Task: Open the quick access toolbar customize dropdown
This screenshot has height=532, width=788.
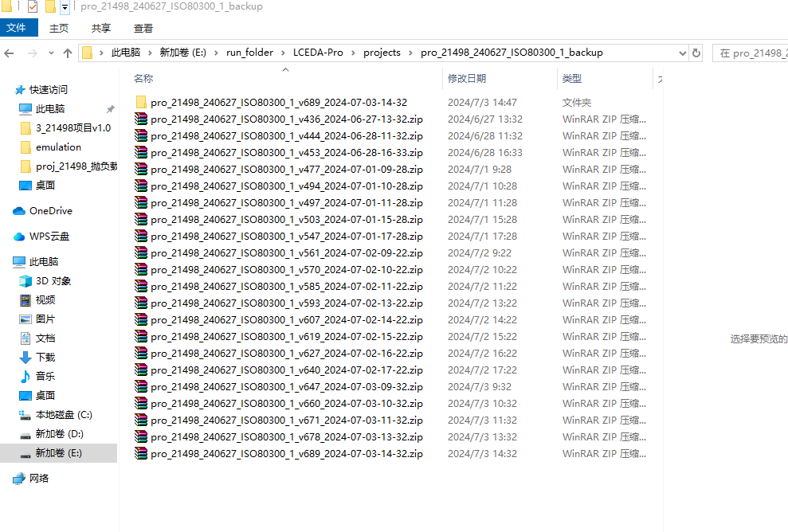Action: click(x=65, y=7)
